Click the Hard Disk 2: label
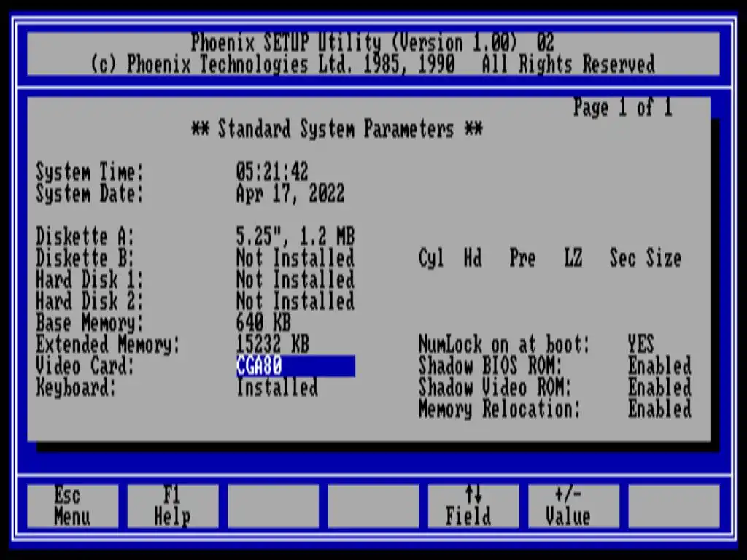The image size is (747, 560). (90, 301)
